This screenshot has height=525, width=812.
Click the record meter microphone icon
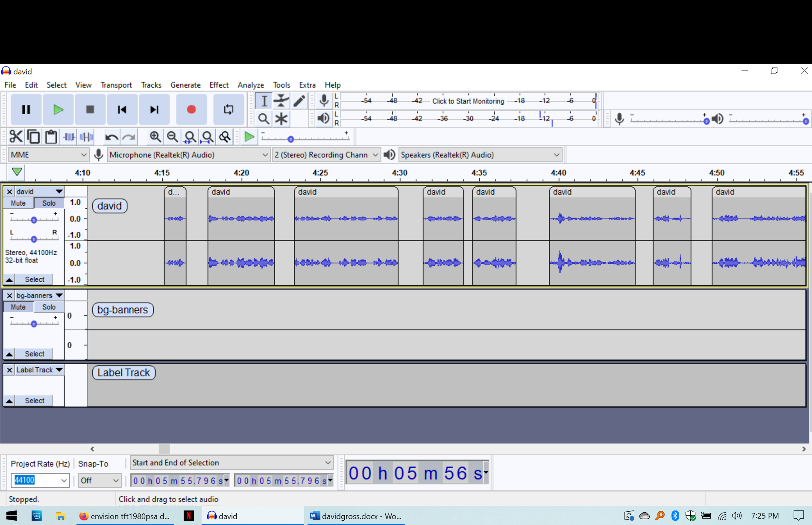click(x=324, y=101)
